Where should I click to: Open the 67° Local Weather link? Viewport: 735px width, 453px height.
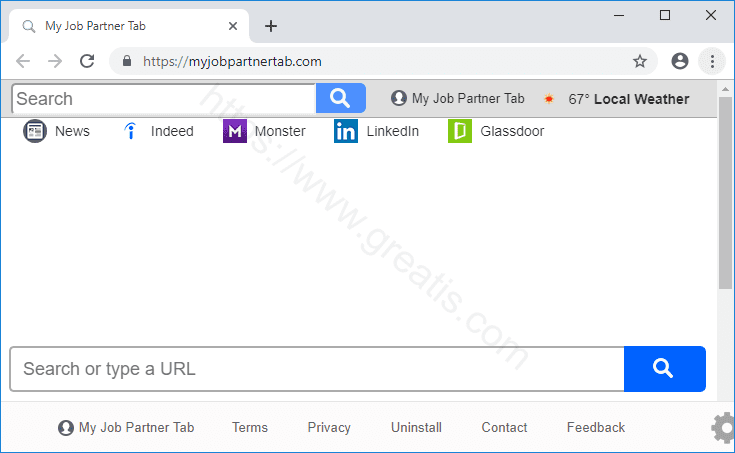point(629,99)
